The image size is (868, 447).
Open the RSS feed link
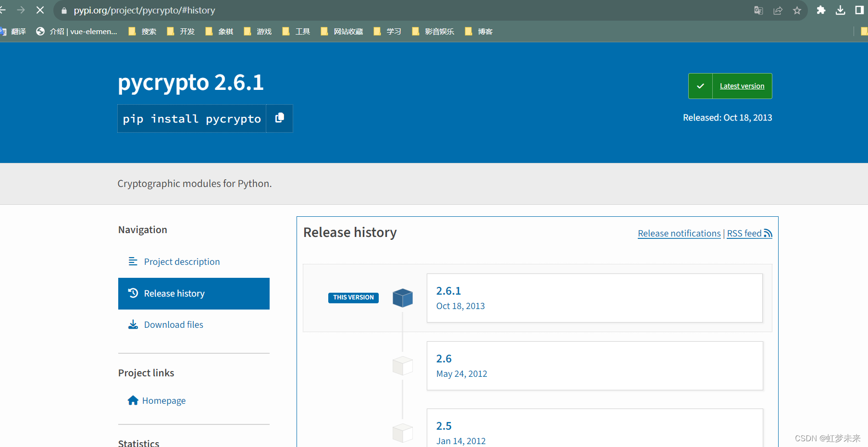[749, 234]
